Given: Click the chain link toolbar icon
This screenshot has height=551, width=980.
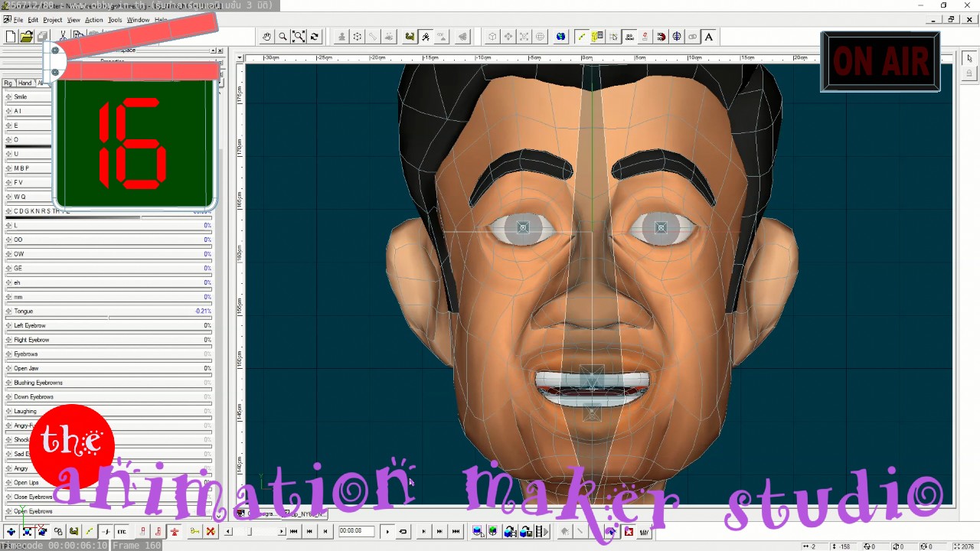Looking at the screenshot, I should [693, 37].
